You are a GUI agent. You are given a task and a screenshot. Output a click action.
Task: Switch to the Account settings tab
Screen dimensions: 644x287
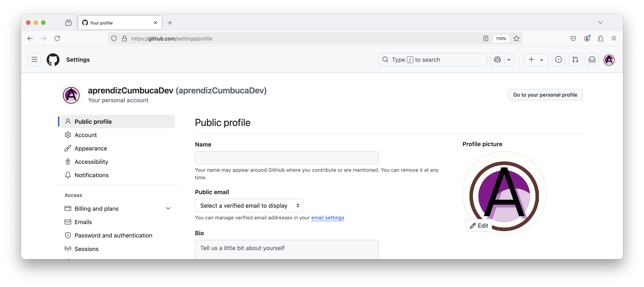[86, 135]
